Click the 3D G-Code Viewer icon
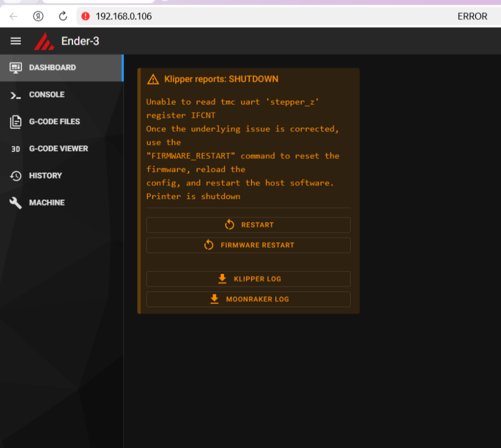 pyautogui.click(x=16, y=149)
